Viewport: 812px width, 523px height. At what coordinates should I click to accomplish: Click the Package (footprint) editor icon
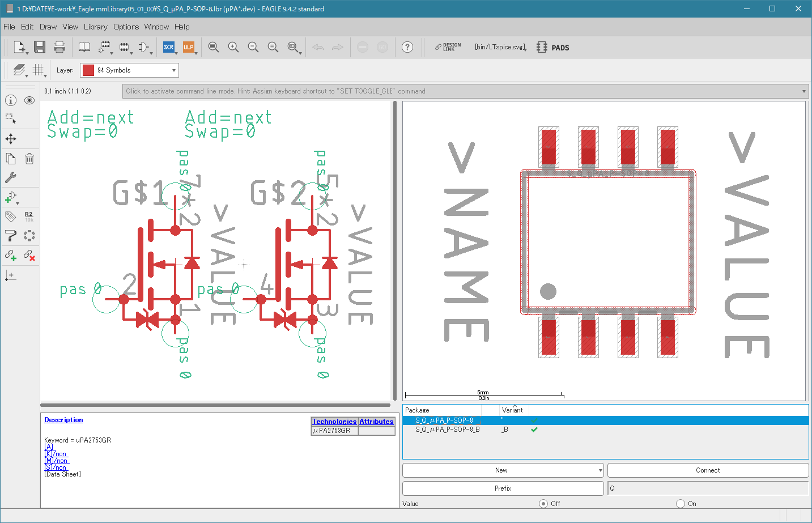tap(124, 47)
